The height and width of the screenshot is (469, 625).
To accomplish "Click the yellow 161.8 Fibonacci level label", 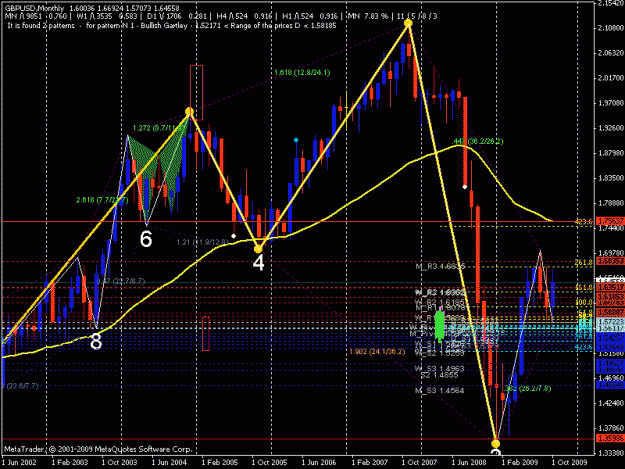I will point(584,287).
